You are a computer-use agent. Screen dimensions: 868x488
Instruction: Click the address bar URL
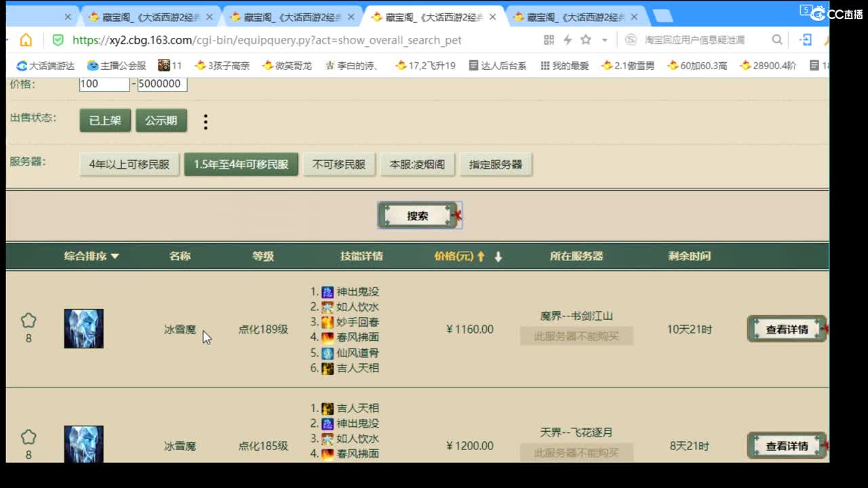267,40
